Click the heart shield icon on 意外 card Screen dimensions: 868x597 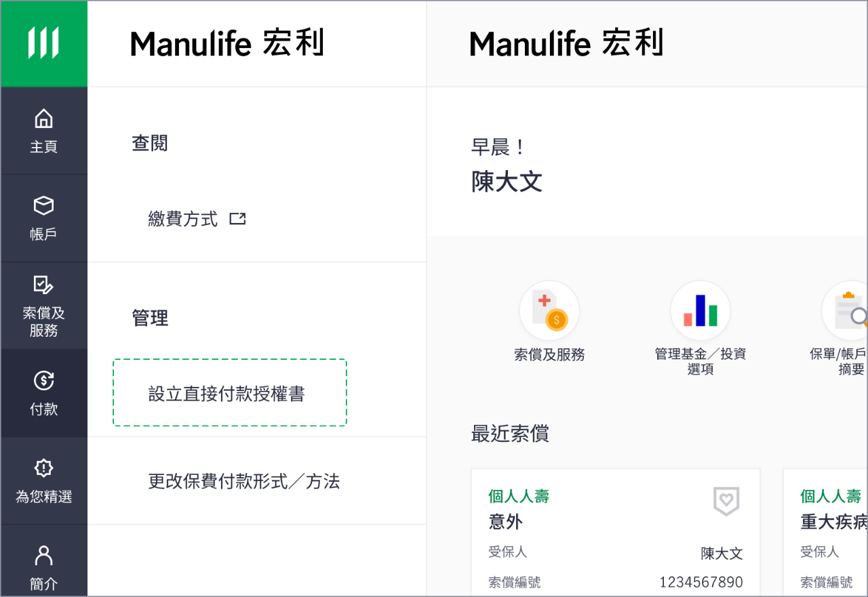coord(726,501)
